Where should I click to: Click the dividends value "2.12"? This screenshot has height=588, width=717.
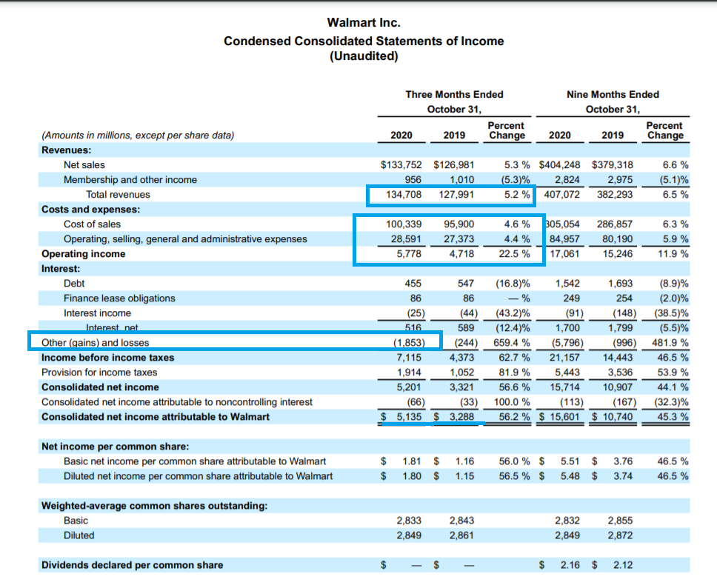point(623,565)
